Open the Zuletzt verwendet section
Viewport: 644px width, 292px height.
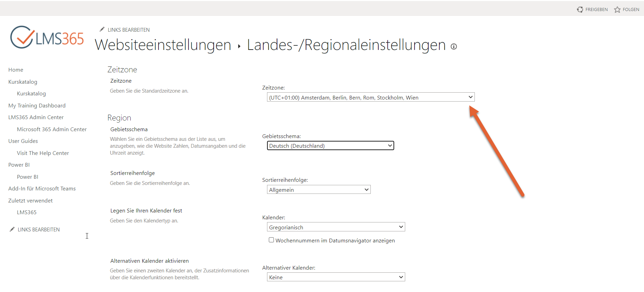tap(30, 201)
